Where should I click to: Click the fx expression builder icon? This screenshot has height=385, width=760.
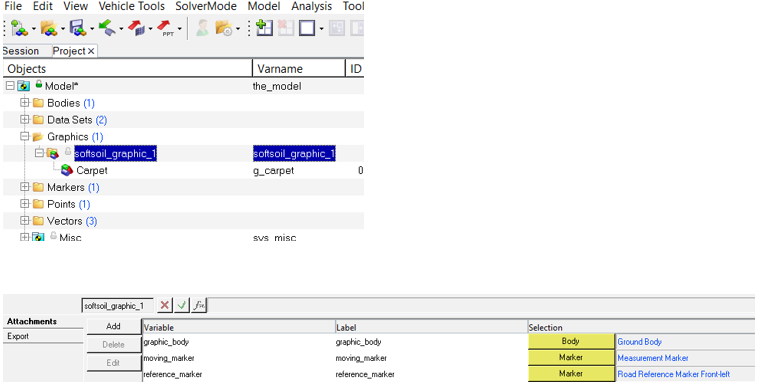point(199,305)
